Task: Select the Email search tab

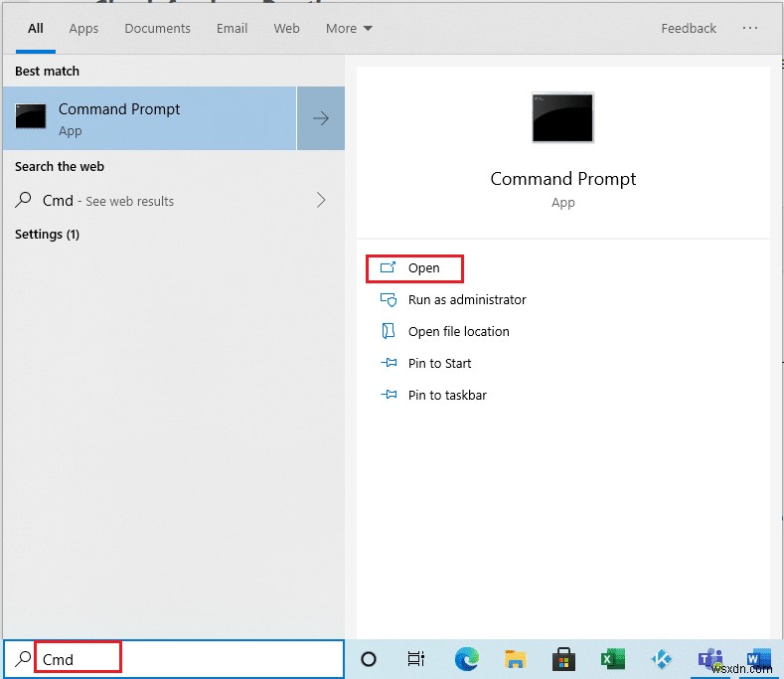Action: tap(232, 28)
